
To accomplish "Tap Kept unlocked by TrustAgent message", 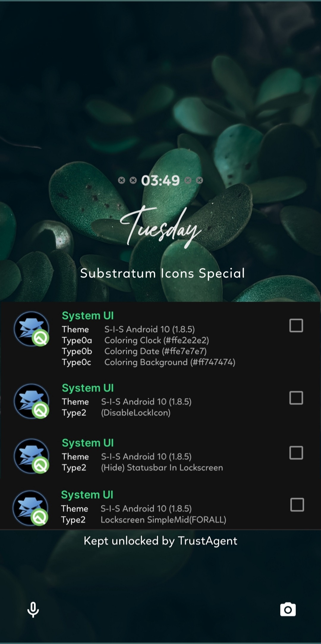I will (x=160, y=541).
